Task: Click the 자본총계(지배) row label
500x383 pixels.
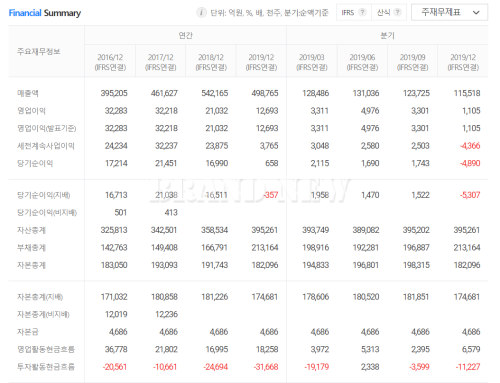Action: tap(40, 297)
